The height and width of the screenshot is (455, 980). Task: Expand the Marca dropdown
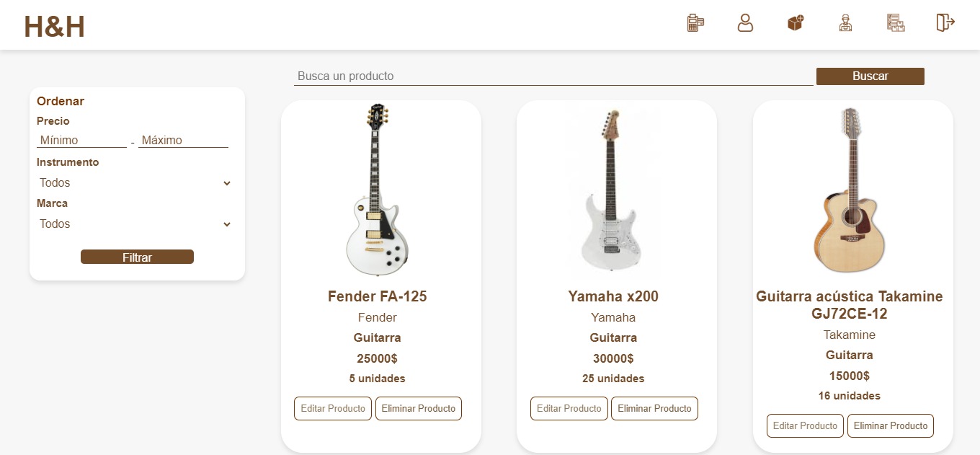(135, 224)
